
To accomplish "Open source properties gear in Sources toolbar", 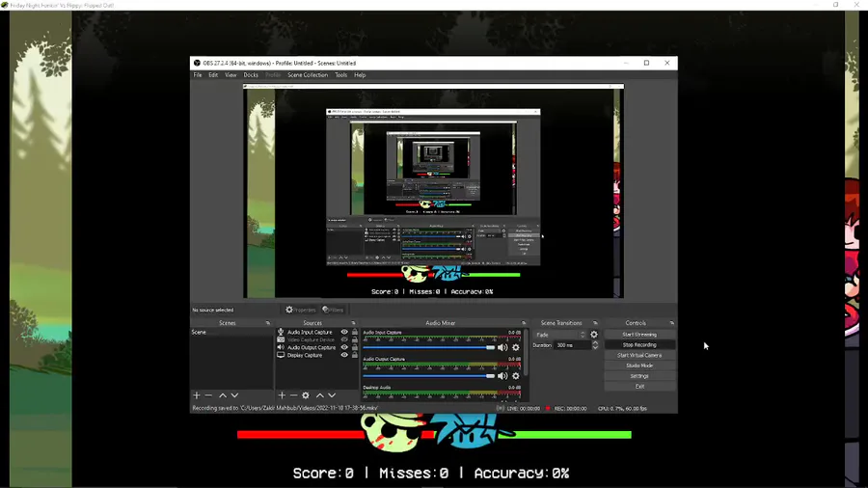I will [x=306, y=395].
